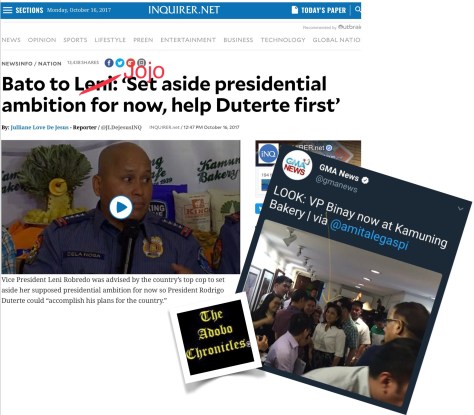Go to the News menu
Viewport: 474px width, 415px height.
click(x=11, y=40)
